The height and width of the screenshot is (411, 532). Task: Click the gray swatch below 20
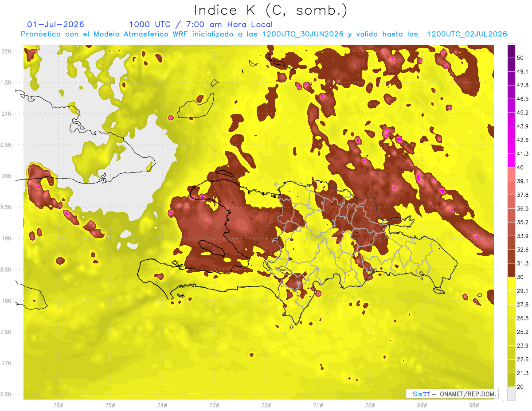(511, 394)
